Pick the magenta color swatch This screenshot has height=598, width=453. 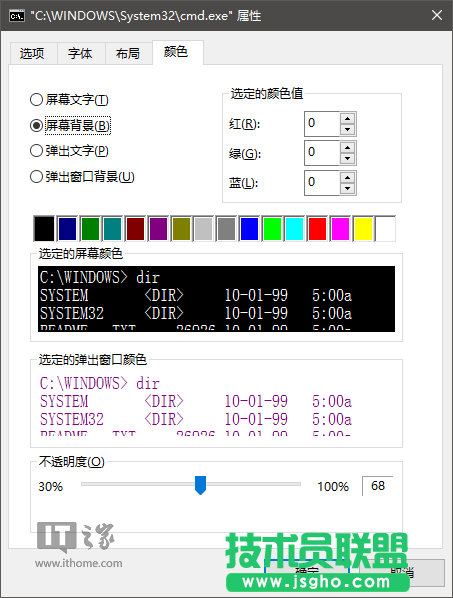tap(340, 228)
